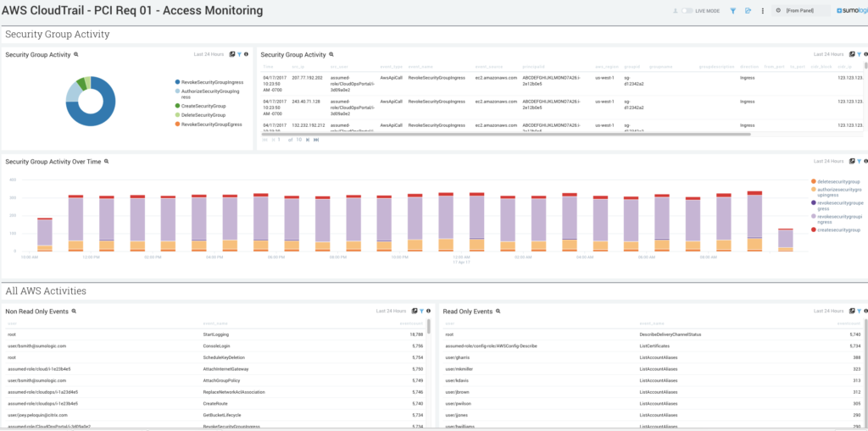Toggle RevokeSecurityGroupEgress in donut legend
The width and height of the screenshot is (868, 431).
[x=209, y=124]
